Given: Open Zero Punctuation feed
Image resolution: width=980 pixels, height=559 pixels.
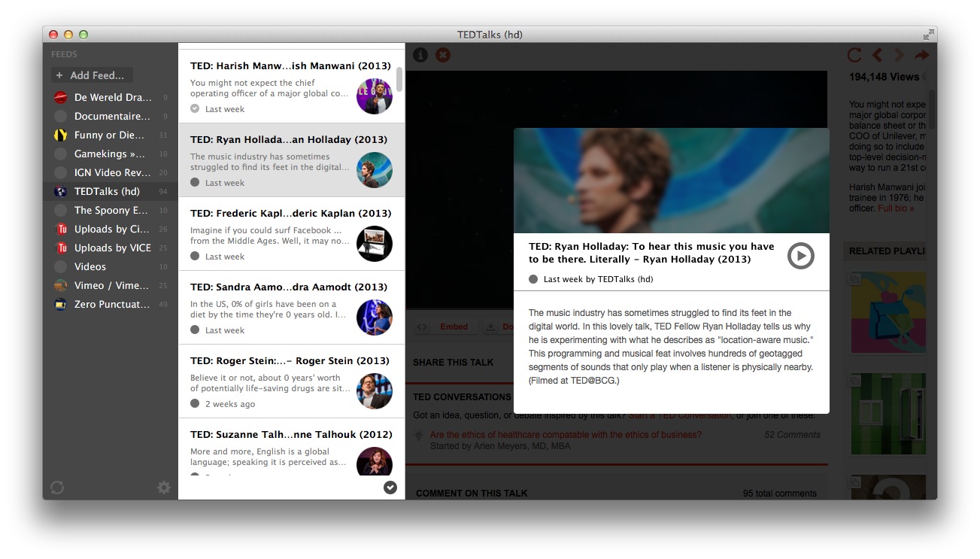Looking at the screenshot, I should point(111,304).
